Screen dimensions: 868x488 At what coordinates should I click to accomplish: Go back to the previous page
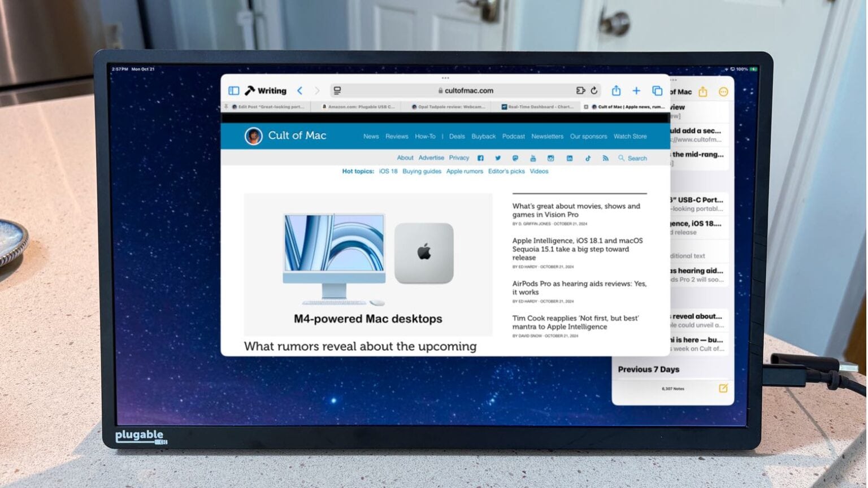[300, 91]
